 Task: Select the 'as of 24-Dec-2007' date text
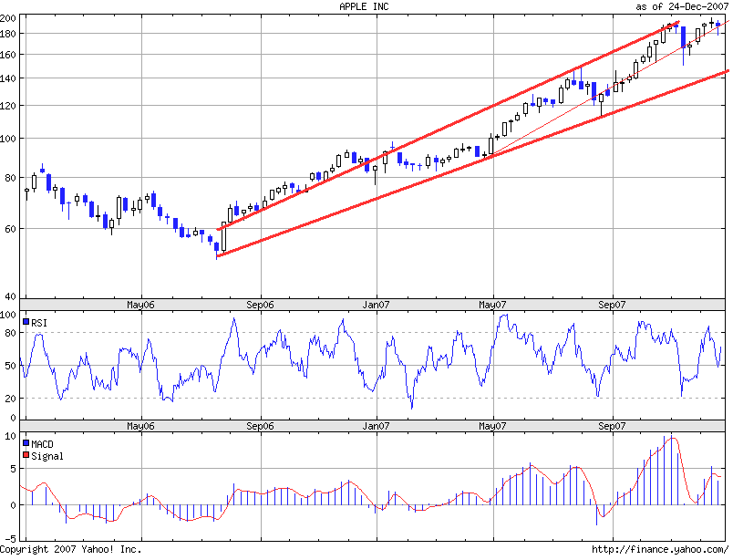tap(682, 6)
